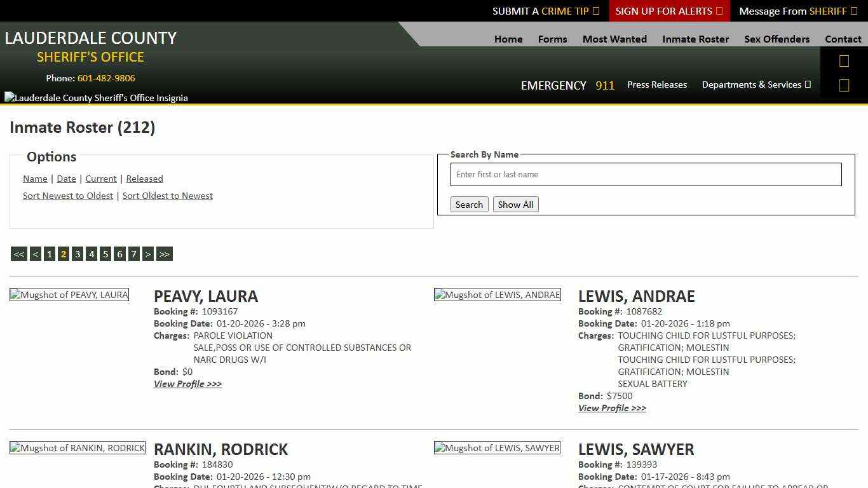Filter roster by Released inmates

coord(144,179)
